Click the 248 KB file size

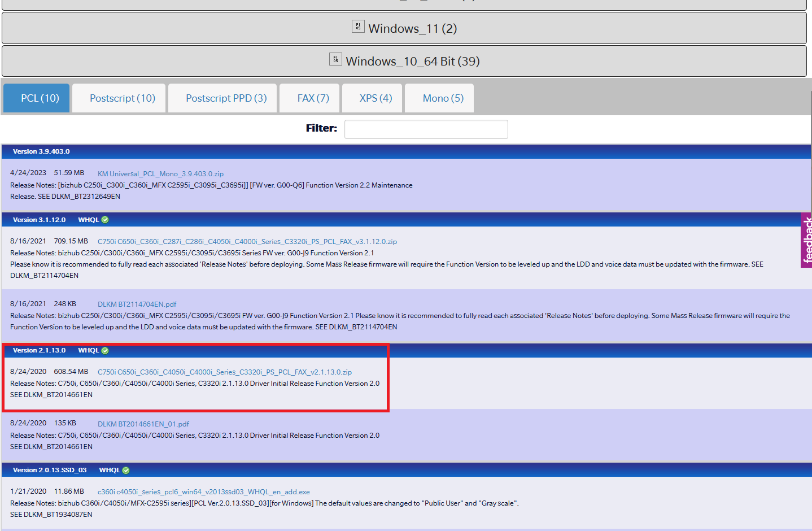click(65, 303)
